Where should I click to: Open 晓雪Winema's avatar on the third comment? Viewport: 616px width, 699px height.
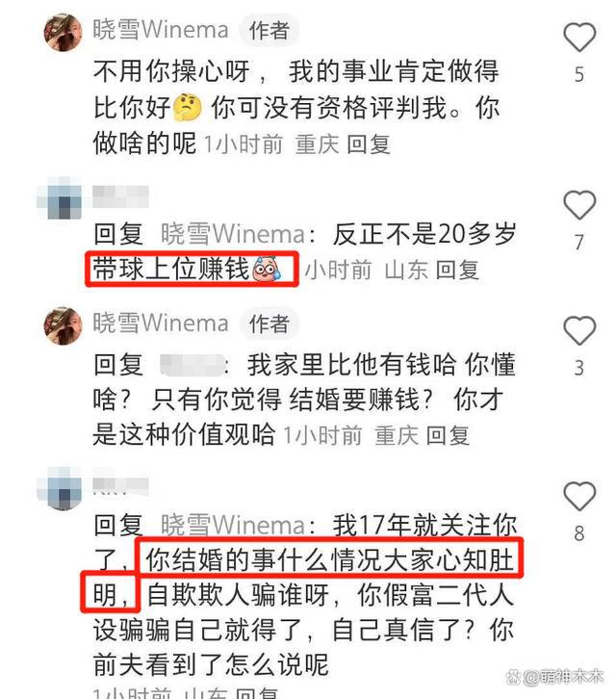pyautogui.click(x=64, y=325)
